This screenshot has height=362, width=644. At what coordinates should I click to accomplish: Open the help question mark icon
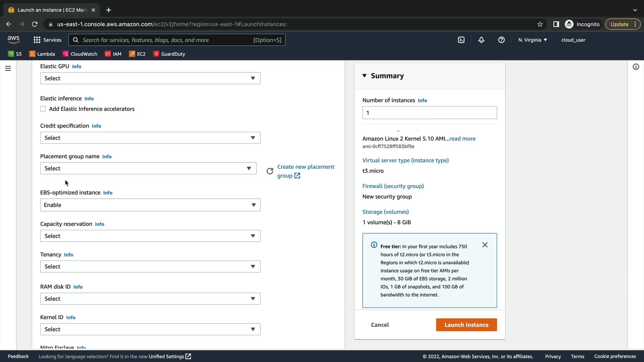(x=501, y=40)
